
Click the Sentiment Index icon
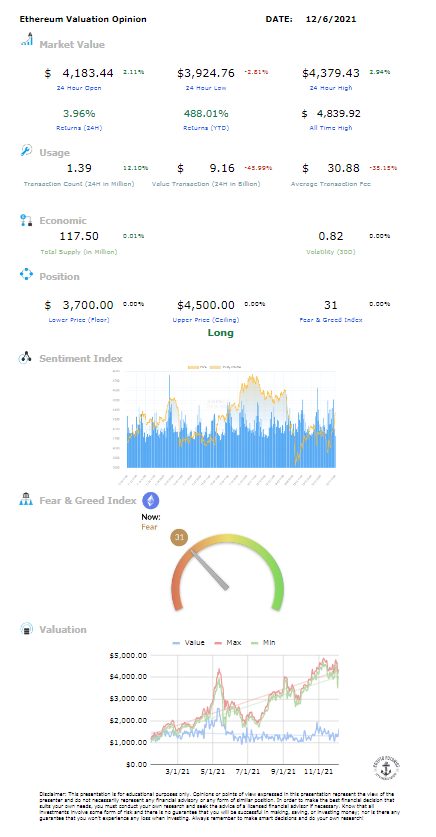[x=27, y=358]
